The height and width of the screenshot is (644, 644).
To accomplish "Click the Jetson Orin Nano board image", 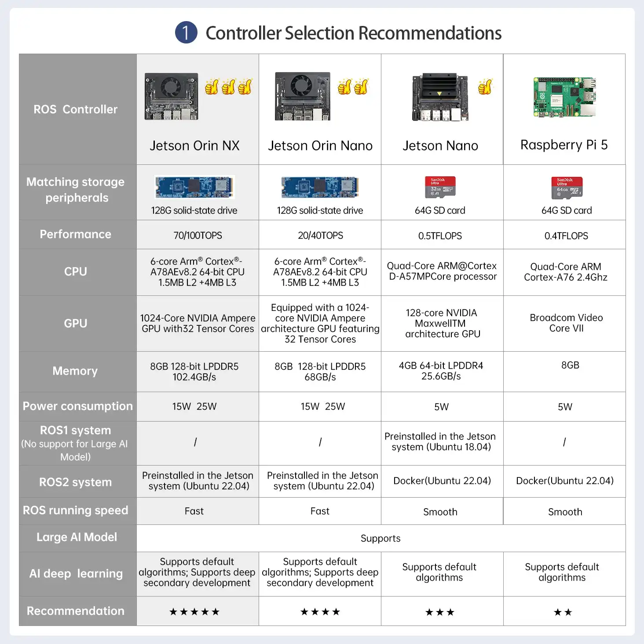I will pos(303,97).
